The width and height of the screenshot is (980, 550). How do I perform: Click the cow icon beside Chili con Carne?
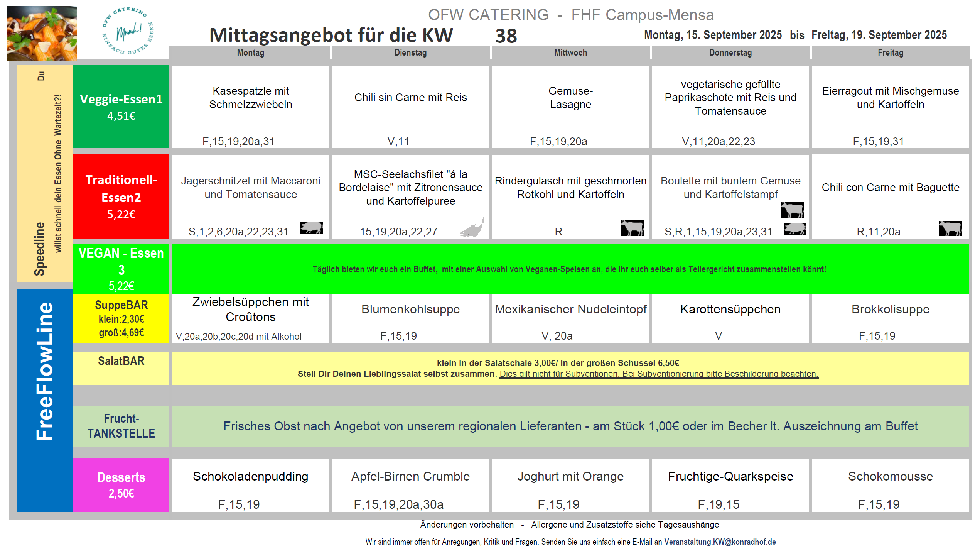click(x=950, y=228)
